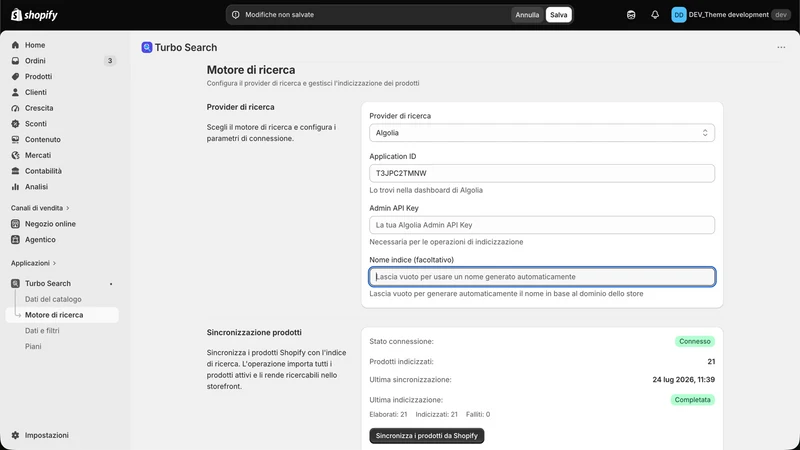Viewport: 800px width, 450px height.
Task: Open the Mercati globe icon
Action: [15, 155]
